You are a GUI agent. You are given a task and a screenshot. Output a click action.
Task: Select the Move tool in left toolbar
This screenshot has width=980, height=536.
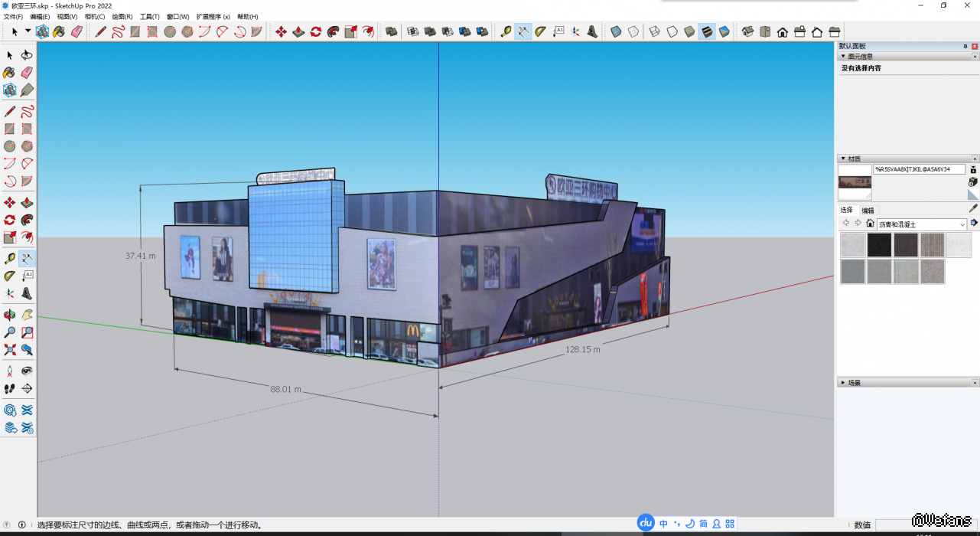[x=10, y=203]
